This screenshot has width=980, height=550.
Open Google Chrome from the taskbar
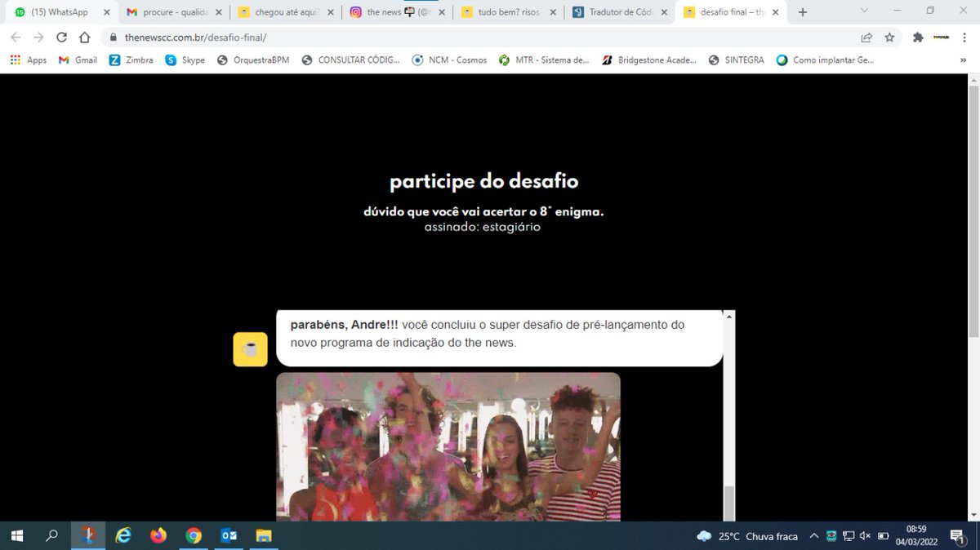[x=194, y=535]
